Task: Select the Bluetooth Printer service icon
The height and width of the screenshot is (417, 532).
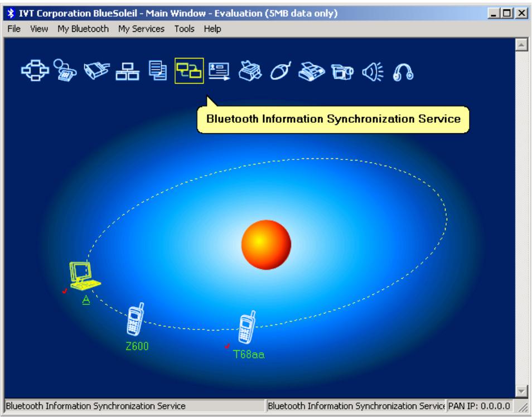Action: click(x=250, y=71)
